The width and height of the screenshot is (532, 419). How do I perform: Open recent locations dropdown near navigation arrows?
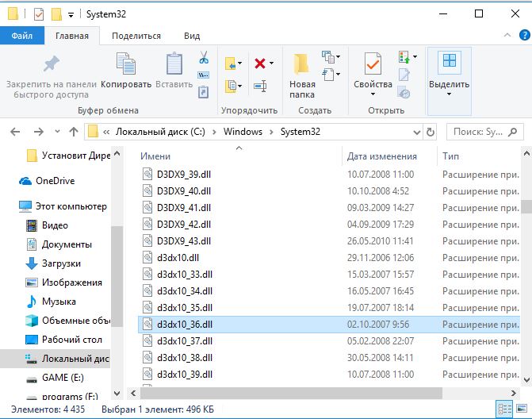57,132
